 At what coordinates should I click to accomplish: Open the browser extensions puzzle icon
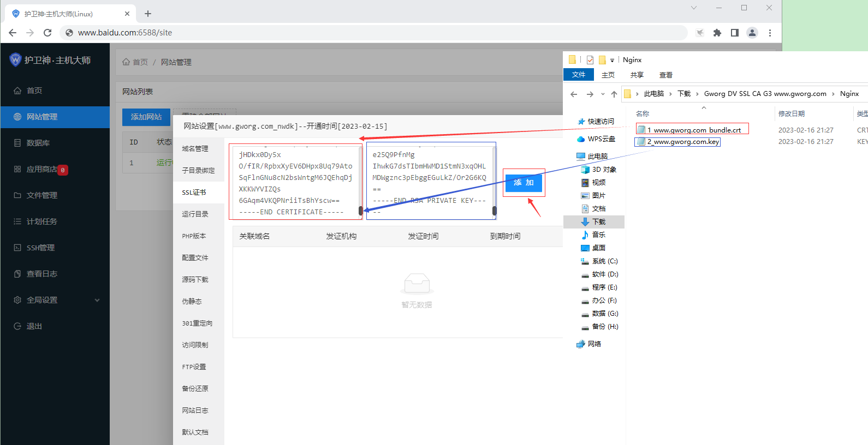pyautogui.click(x=717, y=33)
